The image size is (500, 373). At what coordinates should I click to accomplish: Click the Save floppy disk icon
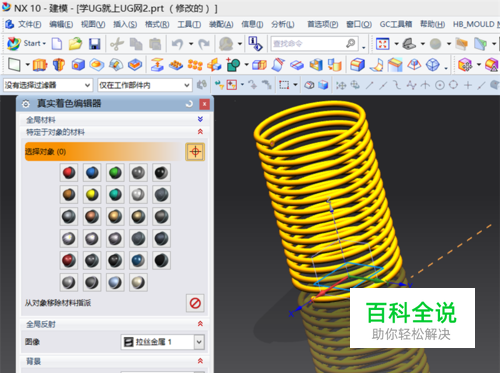pyautogui.click(x=95, y=44)
